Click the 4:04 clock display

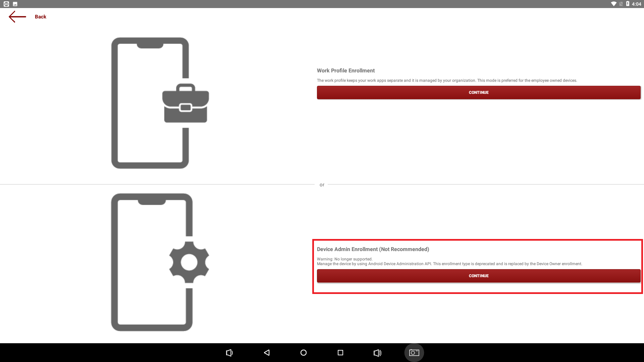click(x=636, y=4)
